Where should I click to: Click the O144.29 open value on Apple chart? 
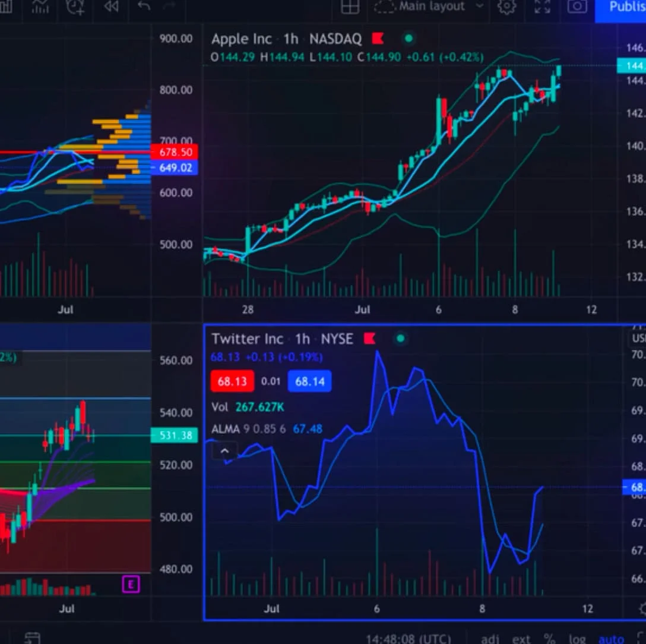[x=233, y=57]
